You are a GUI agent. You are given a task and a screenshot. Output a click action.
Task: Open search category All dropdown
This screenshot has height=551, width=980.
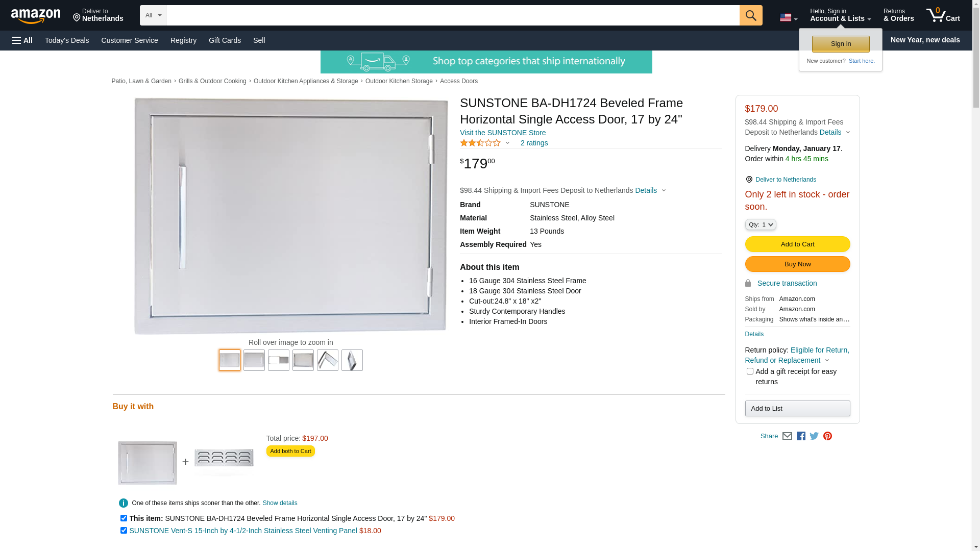coord(153,15)
